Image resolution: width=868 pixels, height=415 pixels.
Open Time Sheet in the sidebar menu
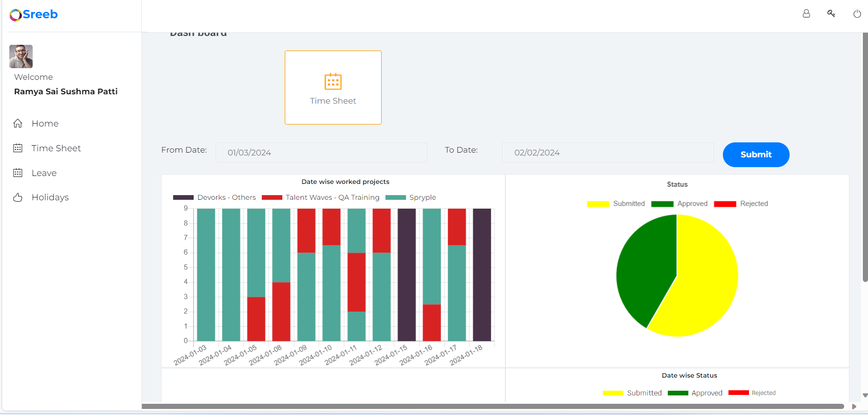(x=56, y=148)
